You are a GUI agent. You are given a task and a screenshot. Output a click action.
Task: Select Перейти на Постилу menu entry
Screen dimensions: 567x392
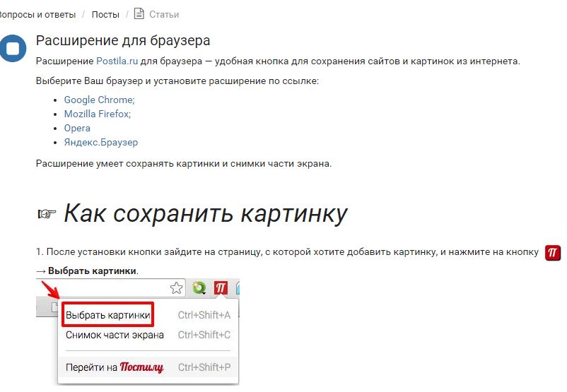[115, 367]
